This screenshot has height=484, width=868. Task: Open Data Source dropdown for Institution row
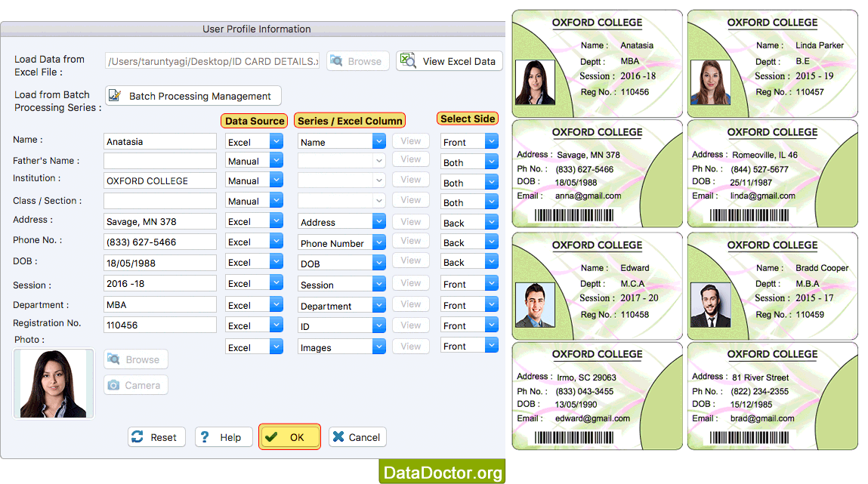coord(254,181)
